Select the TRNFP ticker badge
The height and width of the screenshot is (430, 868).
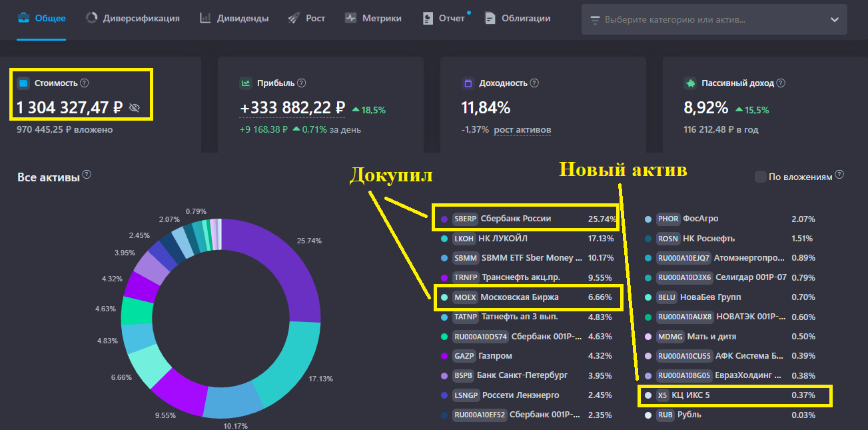click(x=464, y=277)
